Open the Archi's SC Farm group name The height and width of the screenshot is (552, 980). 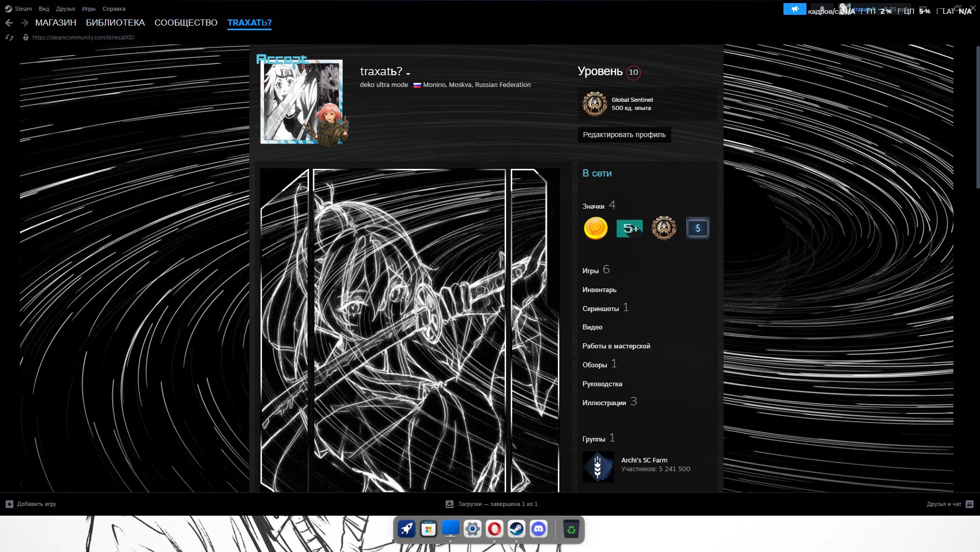coord(644,460)
